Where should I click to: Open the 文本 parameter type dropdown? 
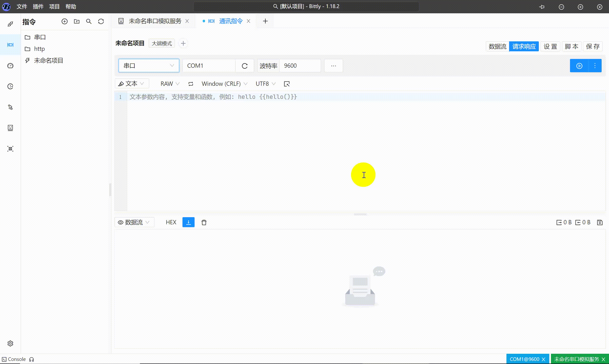pyautogui.click(x=132, y=83)
